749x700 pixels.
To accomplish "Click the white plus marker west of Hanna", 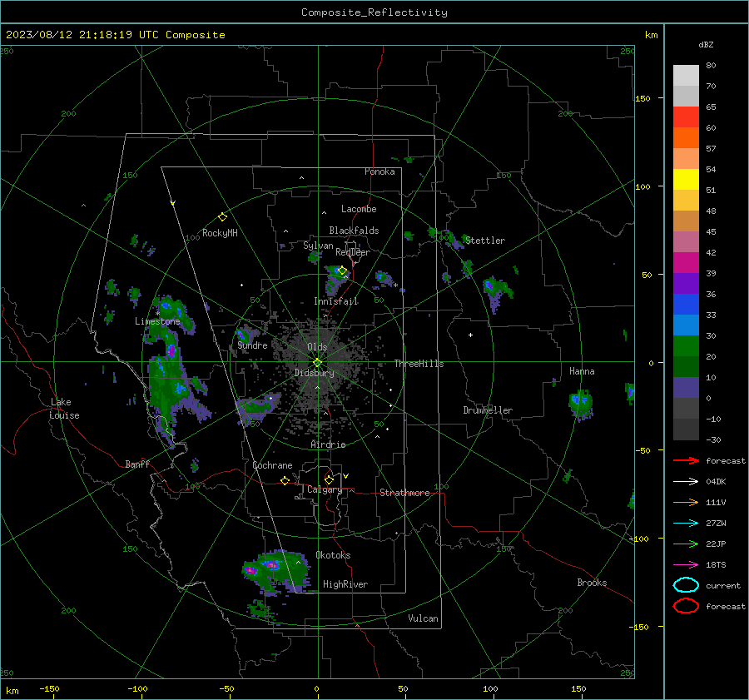I will [470, 335].
